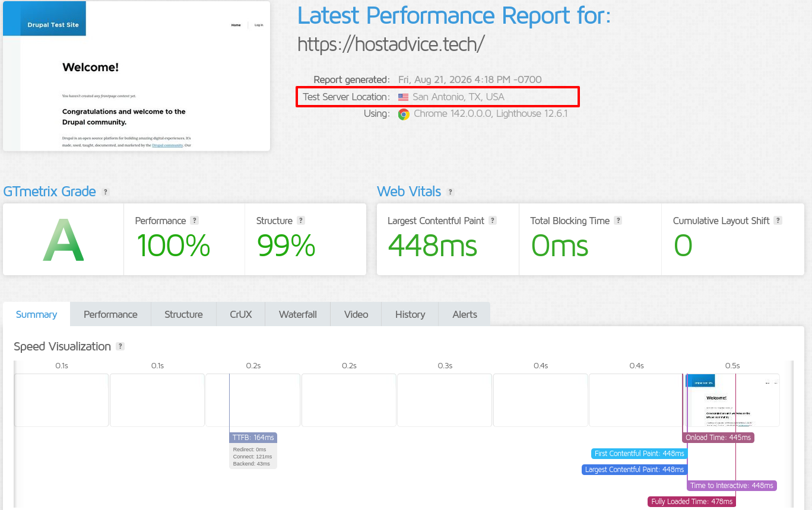The height and width of the screenshot is (510, 812).
Task: Click the large A grade letter
Action: pyautogui.click(x=63, y=240)
